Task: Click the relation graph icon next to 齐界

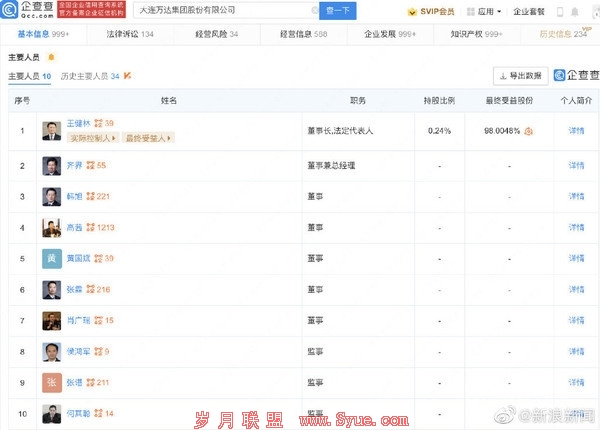Action: [90, 165]
